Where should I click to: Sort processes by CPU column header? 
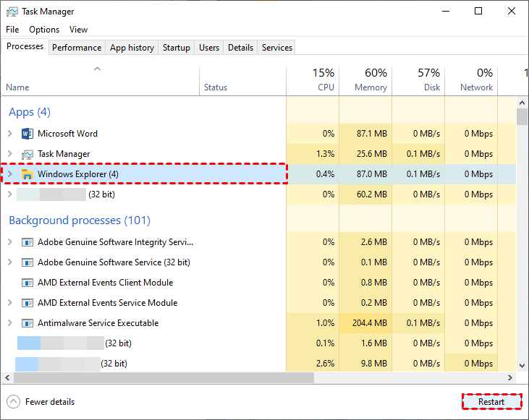pos(313,80)
